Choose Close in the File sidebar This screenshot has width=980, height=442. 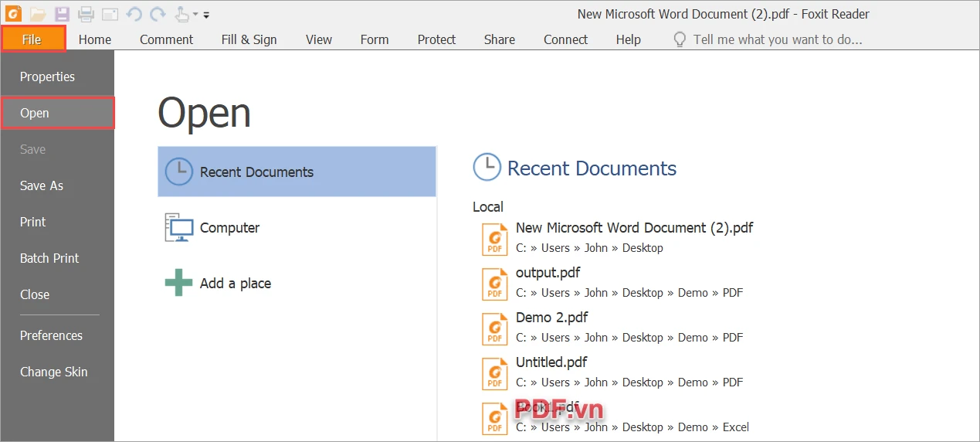click(x=57, y=294)
